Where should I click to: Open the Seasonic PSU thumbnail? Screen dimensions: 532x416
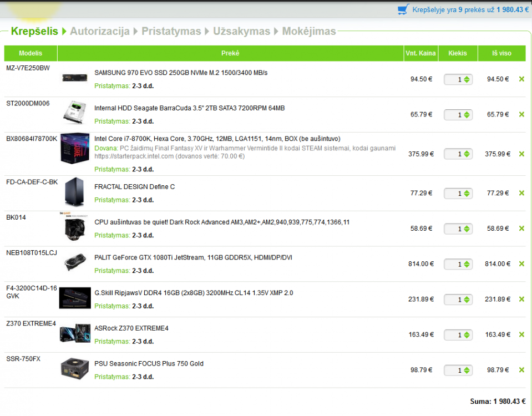[75, 368]
